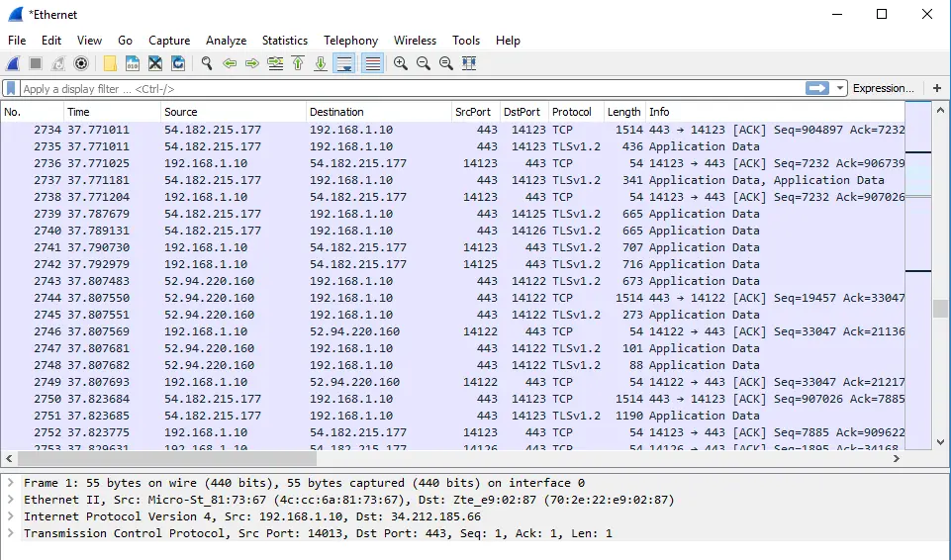Close this capture file icon
Viewport: 951px width, 560px height.
[x=155, y=63]
